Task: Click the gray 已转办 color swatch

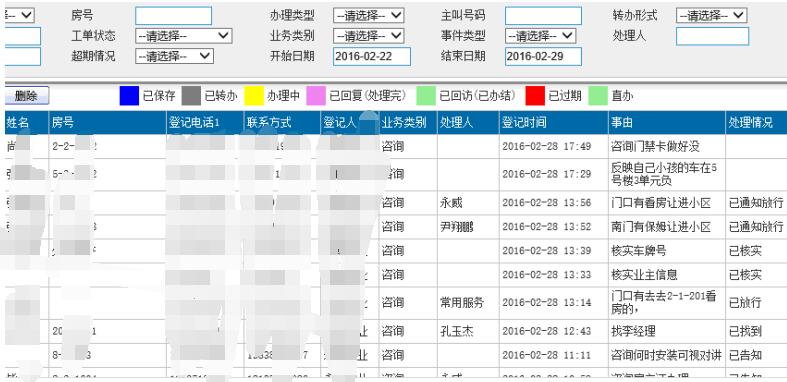Action: (191, 95)
